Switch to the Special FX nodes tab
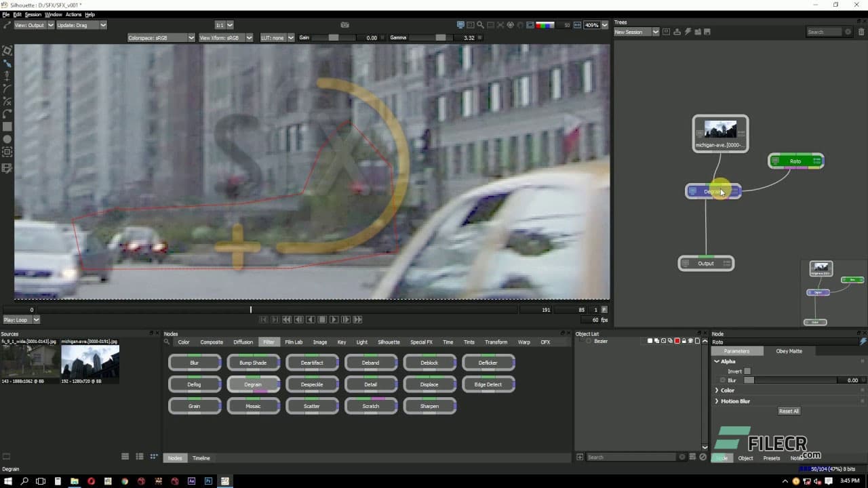The width and height of the screenshot is (868, 488). click(x=420, y=342)
